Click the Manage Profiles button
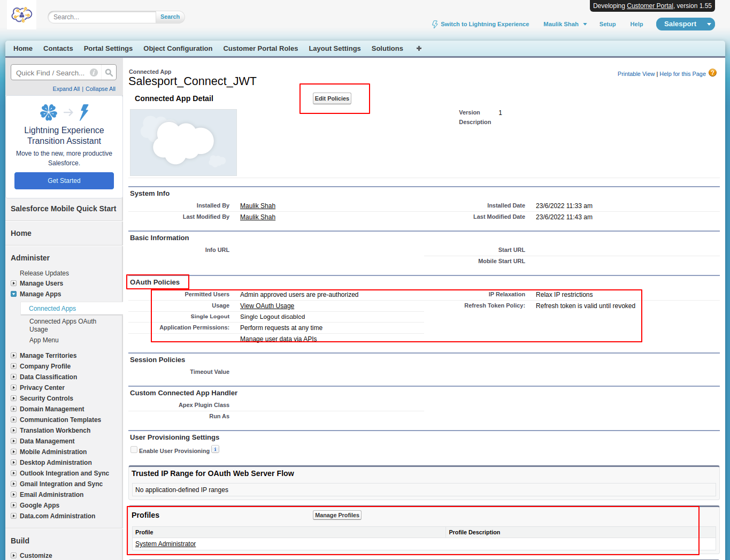This screenshot has height=560, width=730. pos(337,515)
